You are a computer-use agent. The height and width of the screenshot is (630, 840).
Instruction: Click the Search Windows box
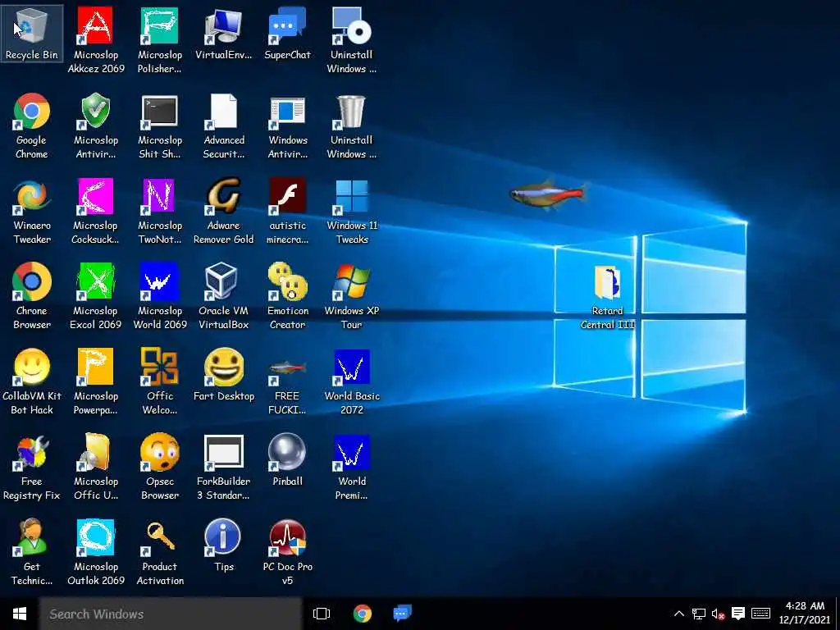click(x=171, y=614)
